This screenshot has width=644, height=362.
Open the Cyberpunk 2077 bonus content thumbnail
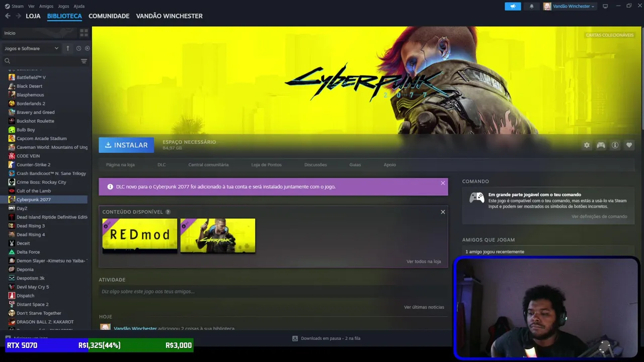(218, 235)
